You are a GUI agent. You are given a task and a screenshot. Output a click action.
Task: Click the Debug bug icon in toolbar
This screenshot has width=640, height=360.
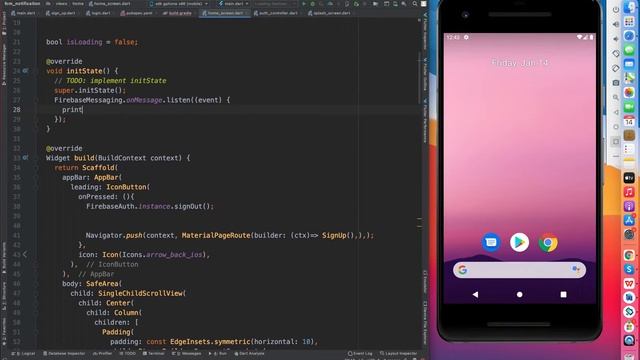pos(313,4)
